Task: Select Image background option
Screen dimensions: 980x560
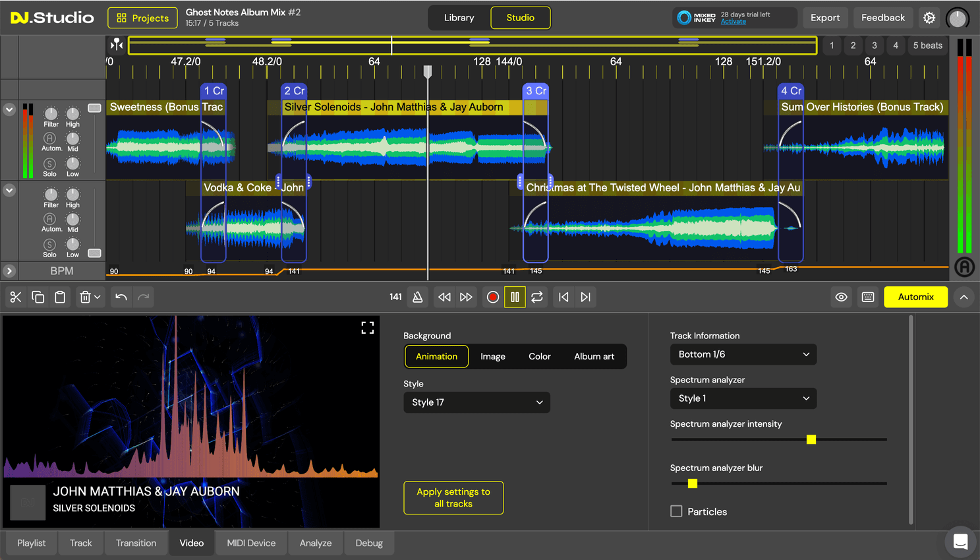Action: [493, 356]
